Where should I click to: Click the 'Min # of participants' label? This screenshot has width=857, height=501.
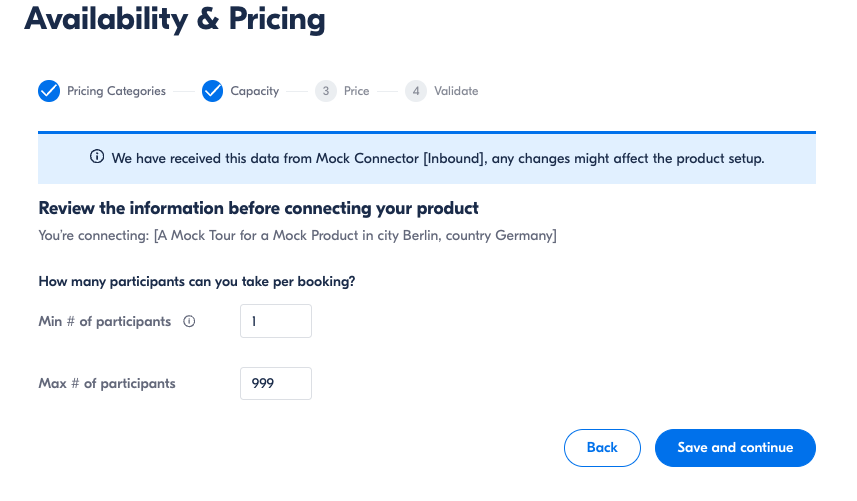point(105,322)
